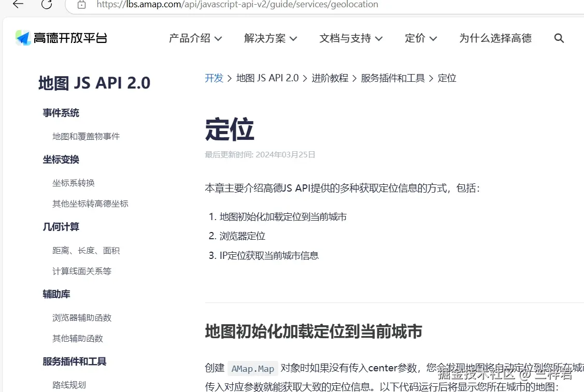Open the 高德开放平台 logo home link
Screen dimensions: 584x392
tap(62, 38)
